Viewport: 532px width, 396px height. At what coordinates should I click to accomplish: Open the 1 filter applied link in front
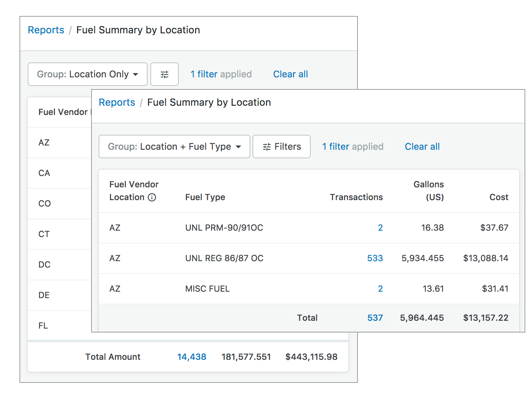pyautogui.click(x=353, y=147)
